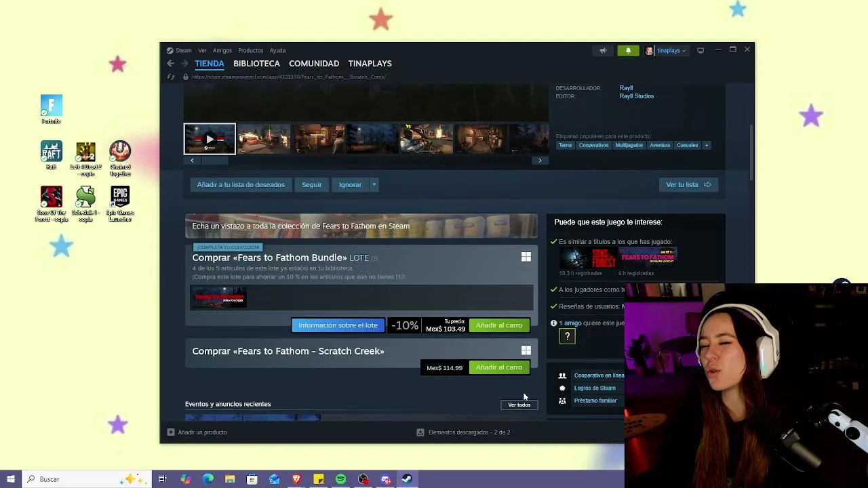The width and height of the screenshot is (868, 488).
Task: Expand the Ignorar dropdown arrow
Action: pyautogui.click(x=374, y=184)
